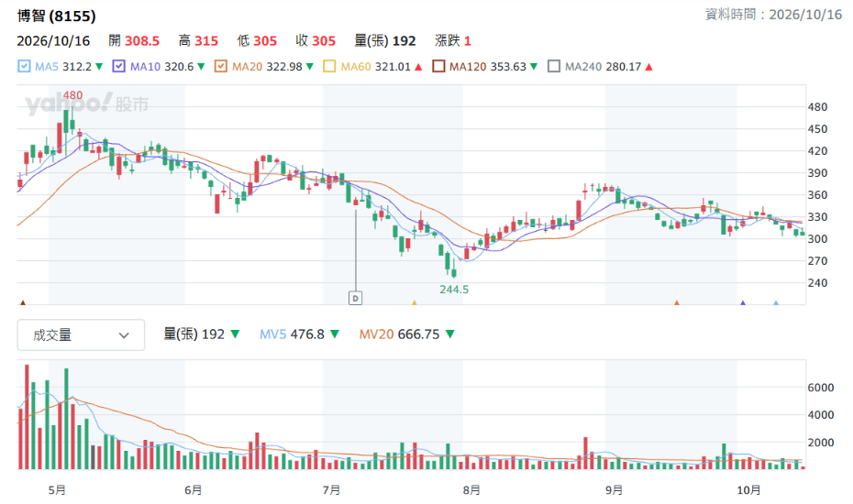
Task: Open the 成交量 indicator dropdown
Action: tap(81, 334)
